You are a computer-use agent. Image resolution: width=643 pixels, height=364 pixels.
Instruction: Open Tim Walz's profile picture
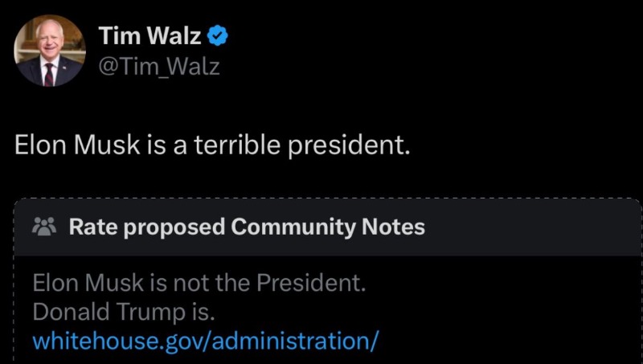pyautogui.click(x=49, y=50)
